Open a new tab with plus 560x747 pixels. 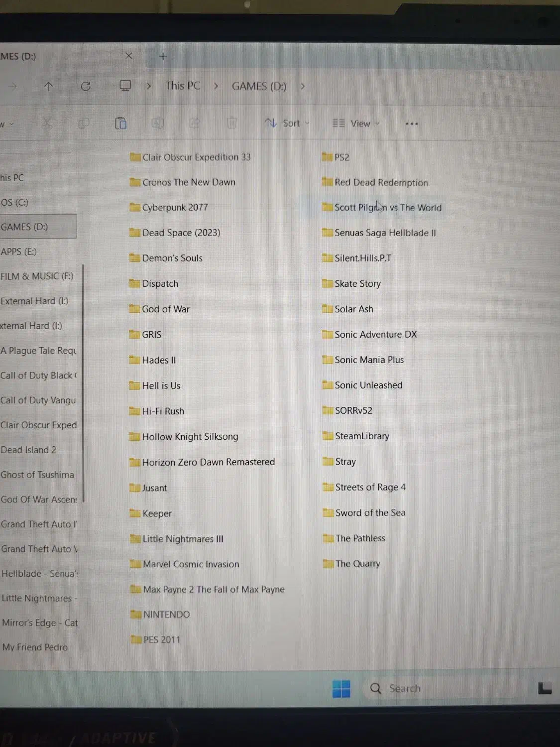(163, 56)
